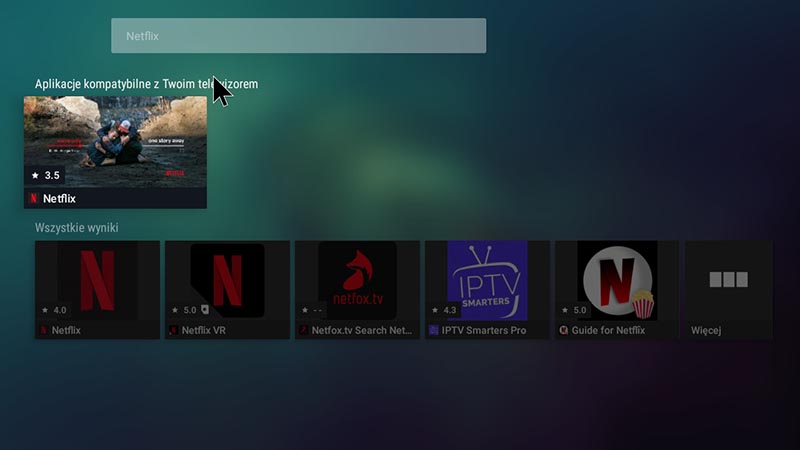Click the Aplikacje kompatybilne heading
The width and height of the screenshot is (800, 450).
pyautogui.click(x=146, y=84)
